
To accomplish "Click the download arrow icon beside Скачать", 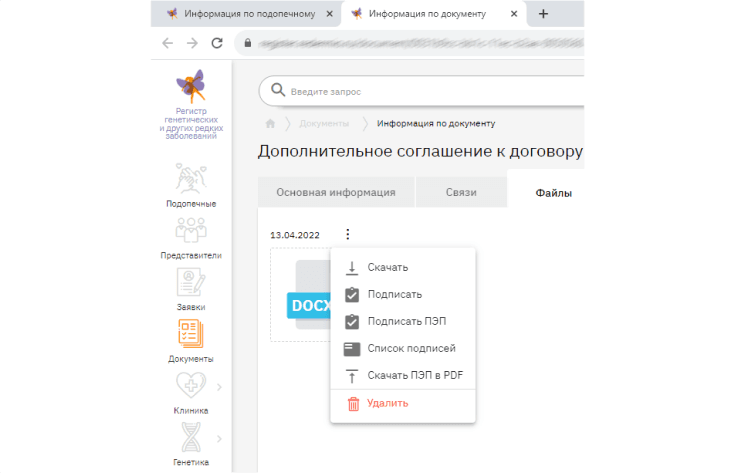I will 352,268.
